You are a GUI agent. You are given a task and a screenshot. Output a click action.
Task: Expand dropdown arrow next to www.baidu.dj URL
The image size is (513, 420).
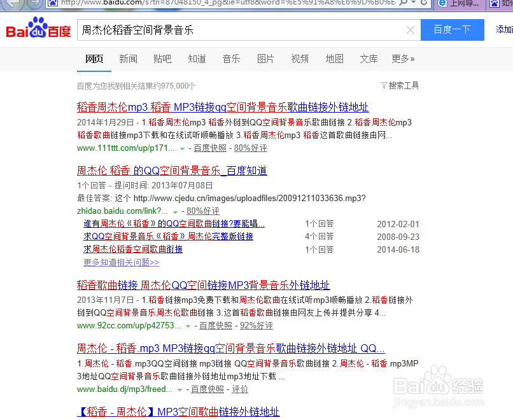tap(179, 390)
